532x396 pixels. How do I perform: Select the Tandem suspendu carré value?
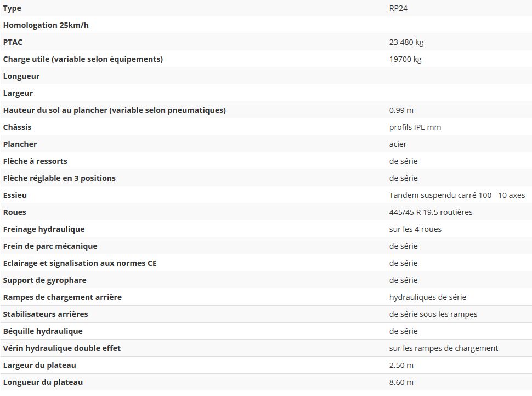click(457, 195)
